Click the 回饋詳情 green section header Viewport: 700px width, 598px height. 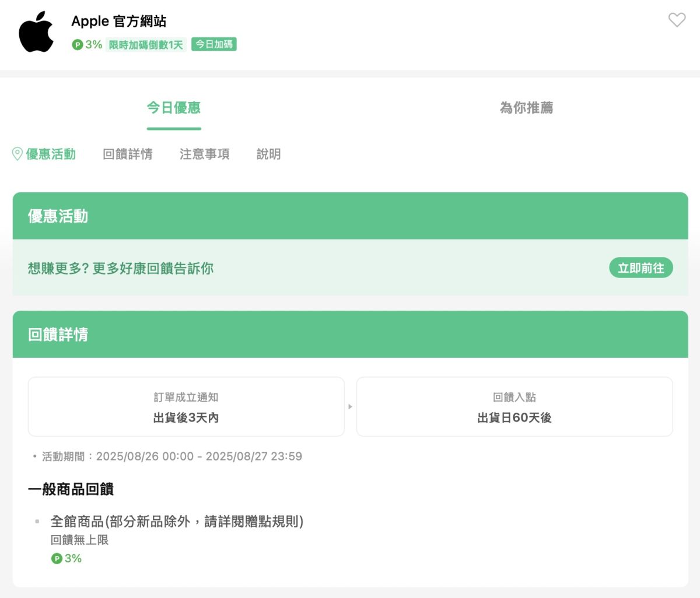tap(351, 334)
